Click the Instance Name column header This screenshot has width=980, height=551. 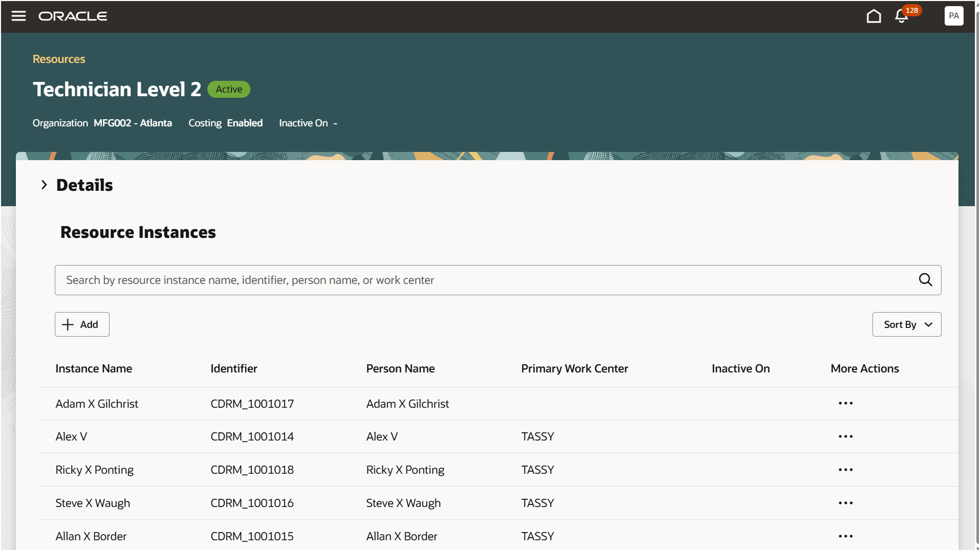click(94, 368)
